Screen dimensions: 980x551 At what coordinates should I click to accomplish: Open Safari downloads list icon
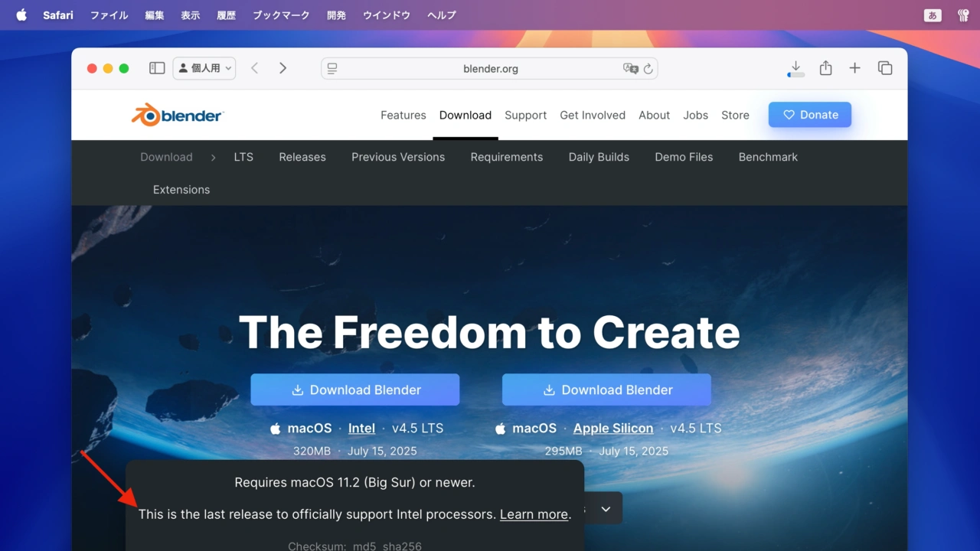point(795,68)
